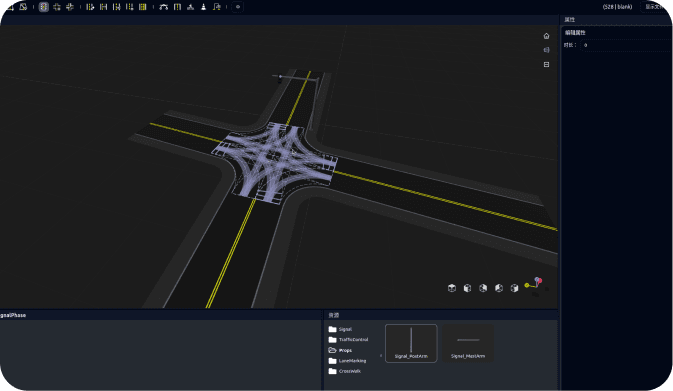Select the Signal_PostArm asset thumbnail

(x=411, y=343)
